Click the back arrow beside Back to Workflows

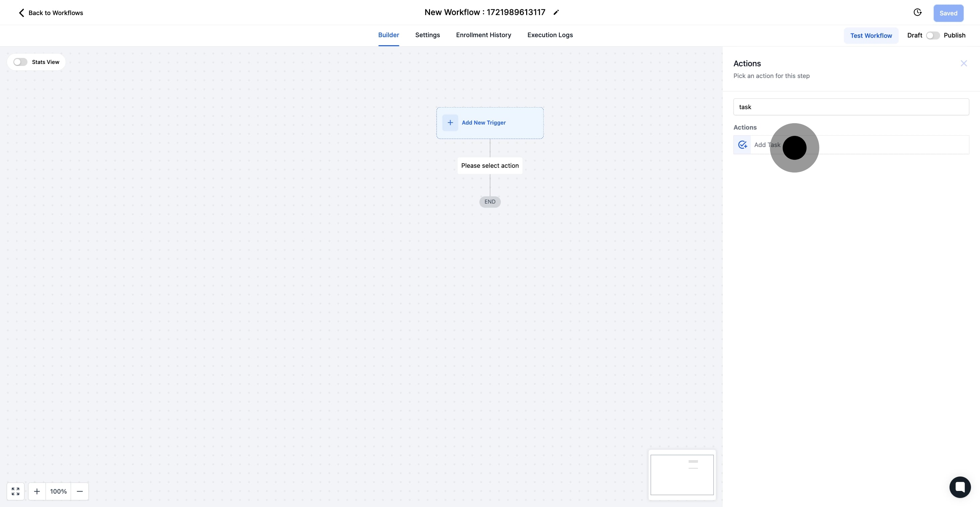pos(21,13)
